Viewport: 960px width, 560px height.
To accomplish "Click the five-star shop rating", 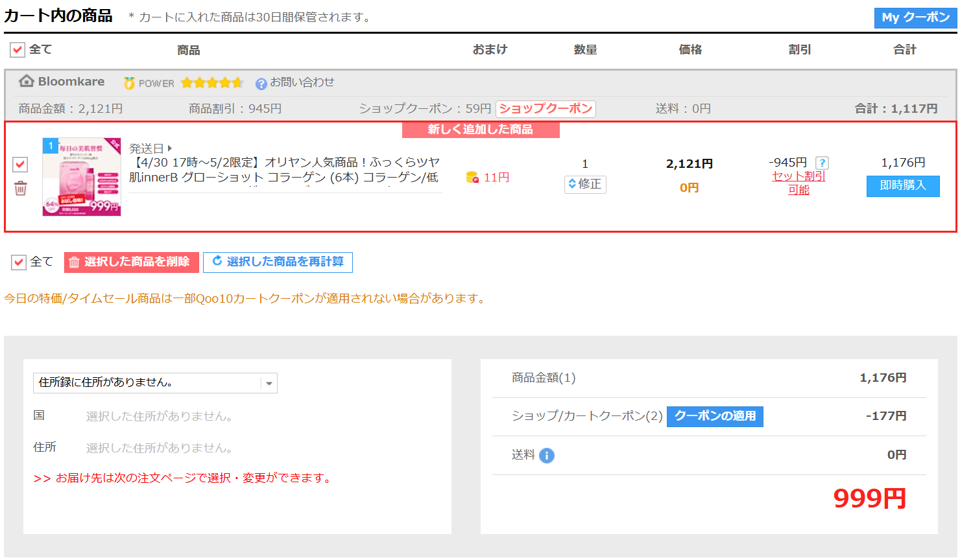I will pos(212,83).
